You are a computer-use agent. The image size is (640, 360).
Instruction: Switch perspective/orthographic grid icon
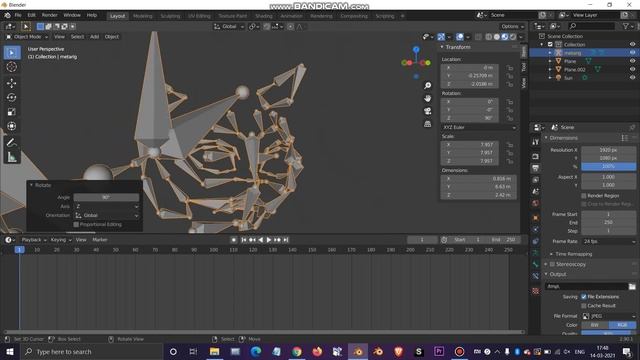point(427,124)
